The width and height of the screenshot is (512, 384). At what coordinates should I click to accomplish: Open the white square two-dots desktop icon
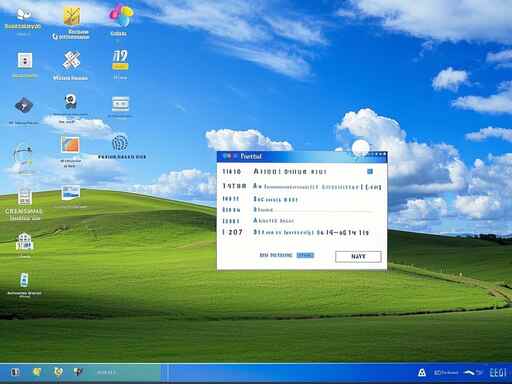pos(25,60)
